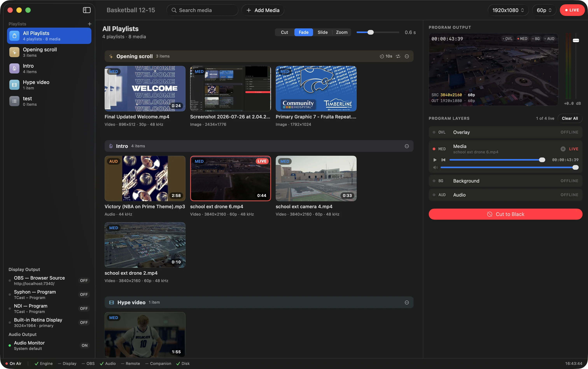588x369 pixels.
Task: Toggle the OVL indicator in program output
Action: [507, 38]
